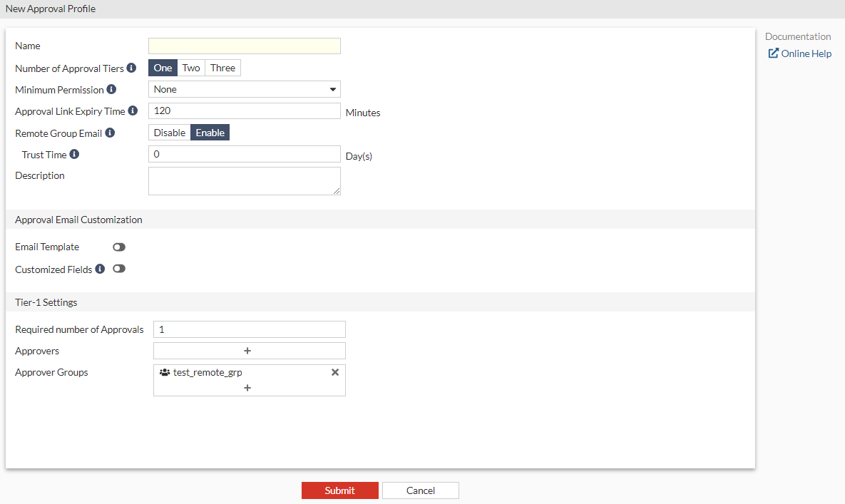The height and width of the screenshot is (504, 845).
Task: Click the info icon beside Approval Link Expiry Time
Action: (133, 111)
